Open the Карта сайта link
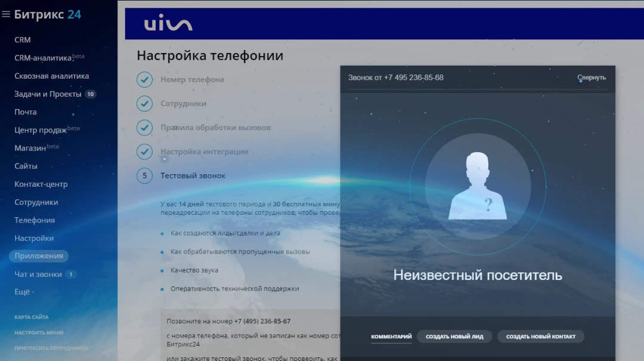The height and width of the screenshot is (361, 644). 31,317
